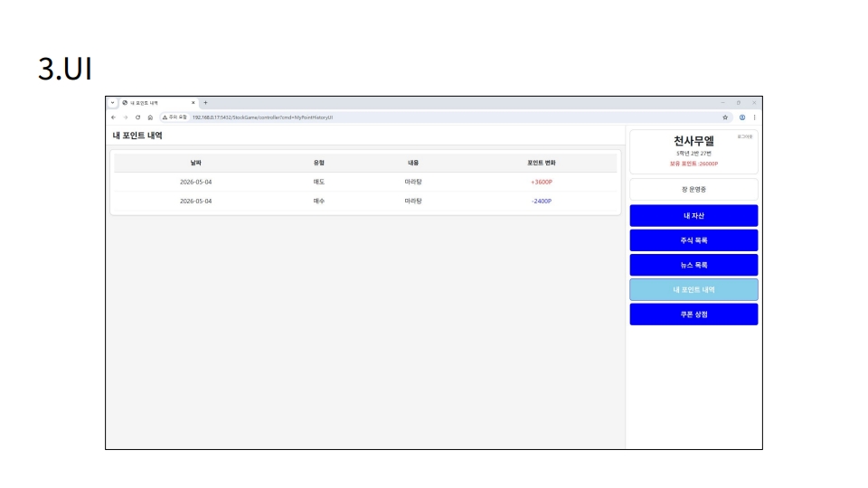Go back using the browser back arrow
Screen dimensions: 868x488
click(x=114, y=117)
